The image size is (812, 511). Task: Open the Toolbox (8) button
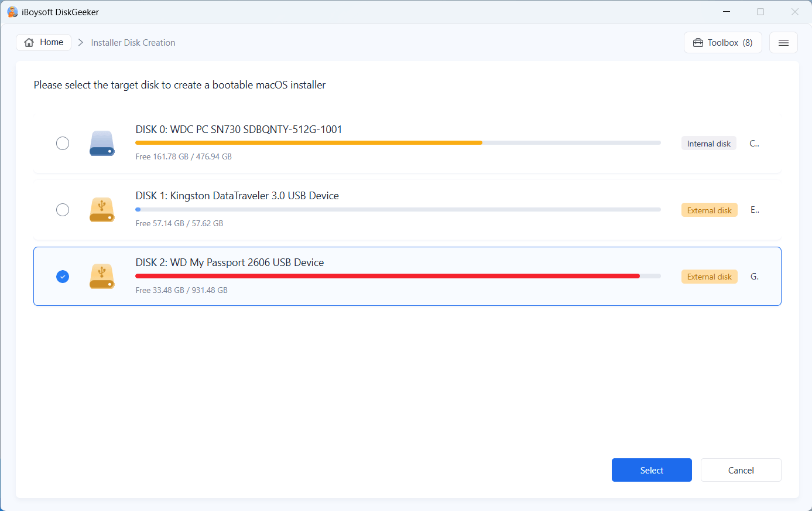coord(722,43)
